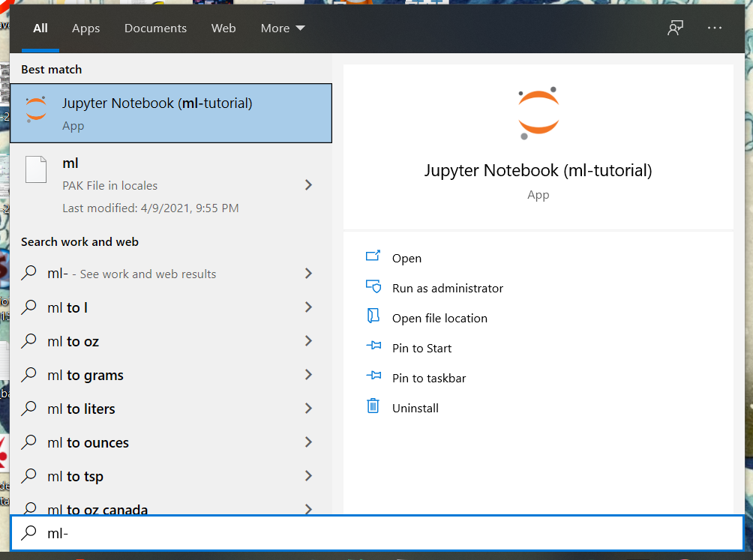Select Jupyter Notebook (ml-tutorial) best match
This screenshot has width=753, height=560.
click(x=171, y=113)
